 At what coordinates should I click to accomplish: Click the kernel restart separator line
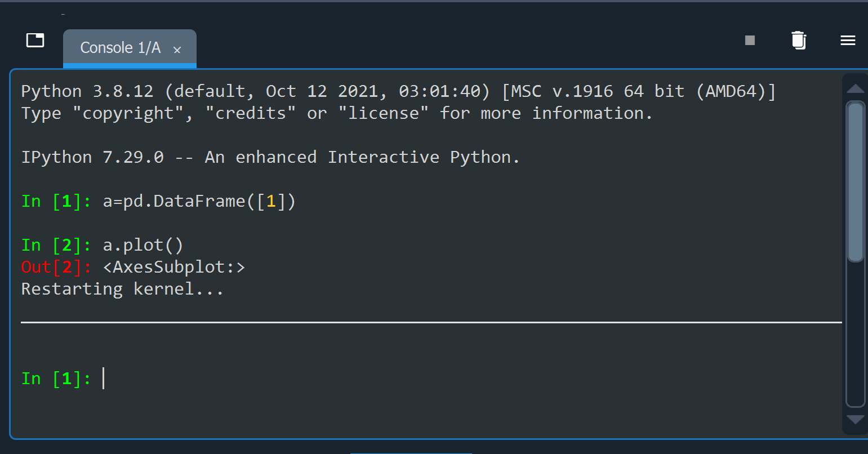click(431, 322)
